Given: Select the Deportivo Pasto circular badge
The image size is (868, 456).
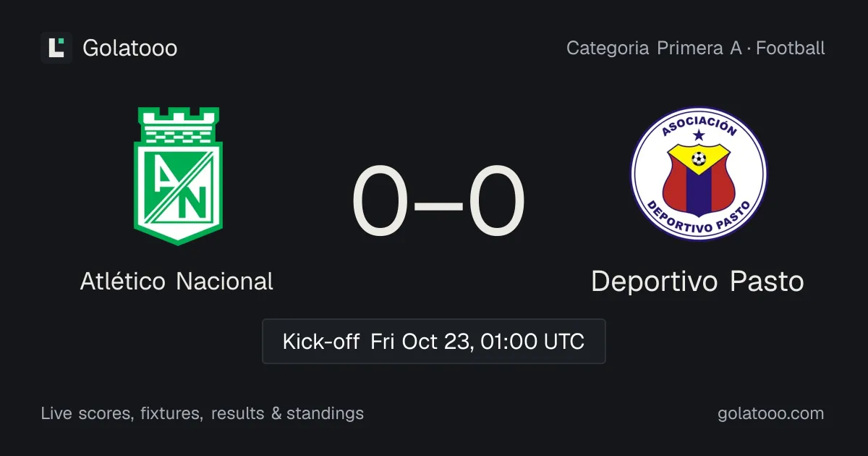Looking at the screenshot, I should [699, 174].
